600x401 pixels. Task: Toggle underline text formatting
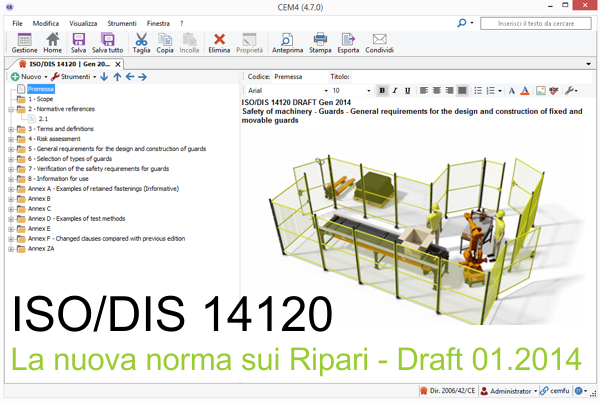408,90
